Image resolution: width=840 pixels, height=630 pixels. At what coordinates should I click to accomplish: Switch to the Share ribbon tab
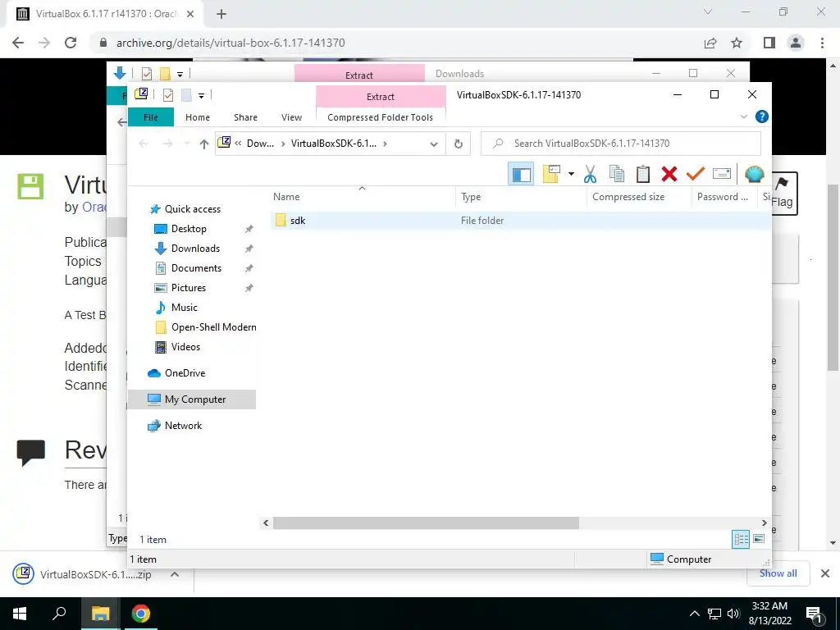(245, 117)
